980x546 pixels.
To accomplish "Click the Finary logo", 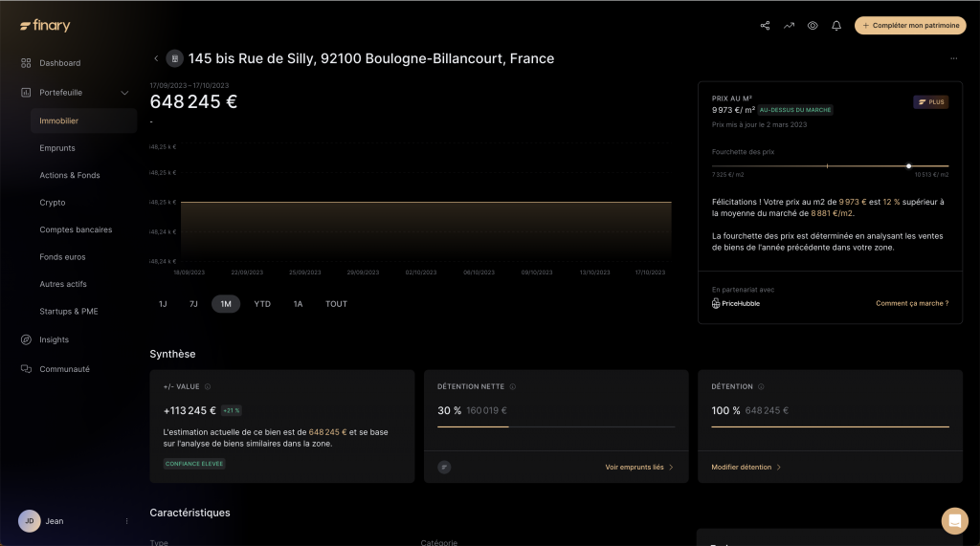I will 45,25.
